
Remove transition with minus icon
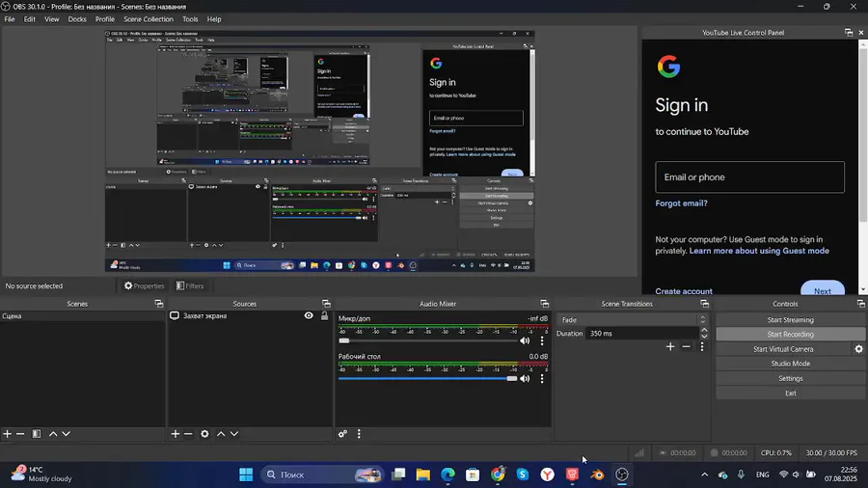687,346
